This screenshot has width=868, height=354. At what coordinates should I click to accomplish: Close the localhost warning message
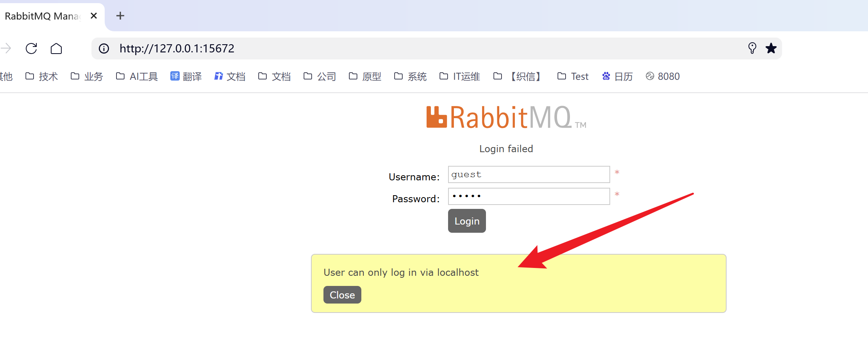[x=342, y=295]
